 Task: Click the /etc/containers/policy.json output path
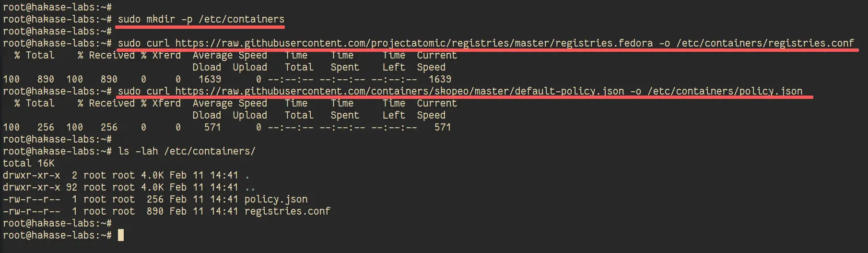click(x=725, y=91)
